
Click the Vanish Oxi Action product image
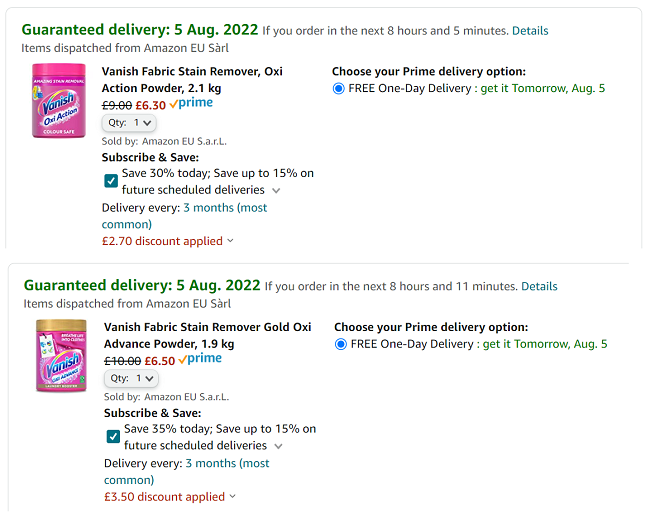click(61, 101)
